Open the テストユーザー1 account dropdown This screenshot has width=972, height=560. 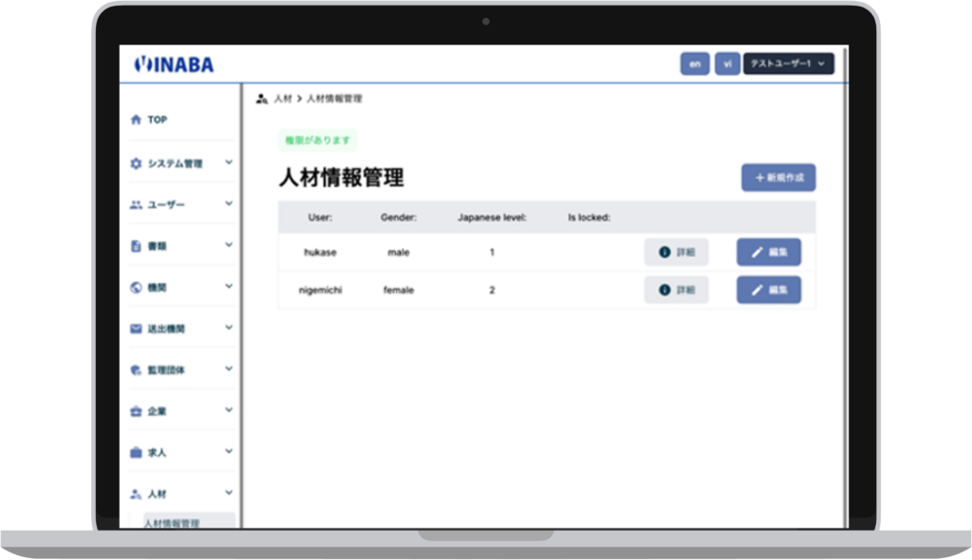point(788,64)
